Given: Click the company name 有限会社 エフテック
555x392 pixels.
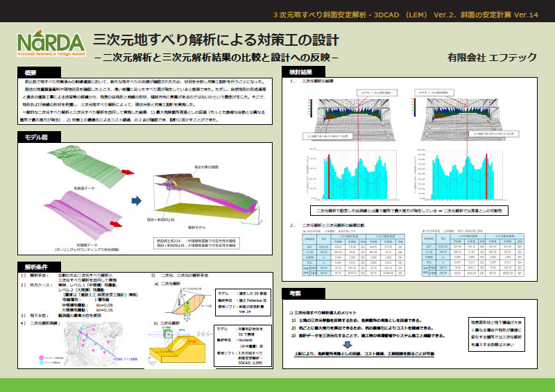Looking at the screenshot, I should pyautogui.click(x=492, y=58).
